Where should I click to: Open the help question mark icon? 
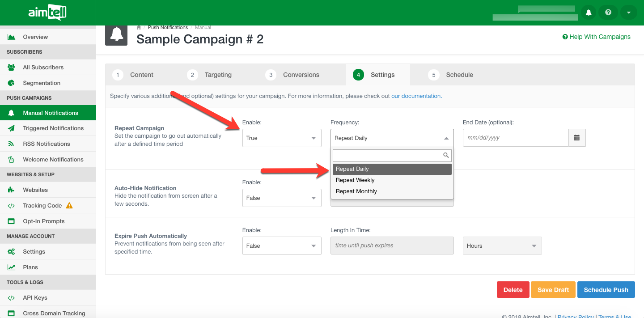click(608, 13)
